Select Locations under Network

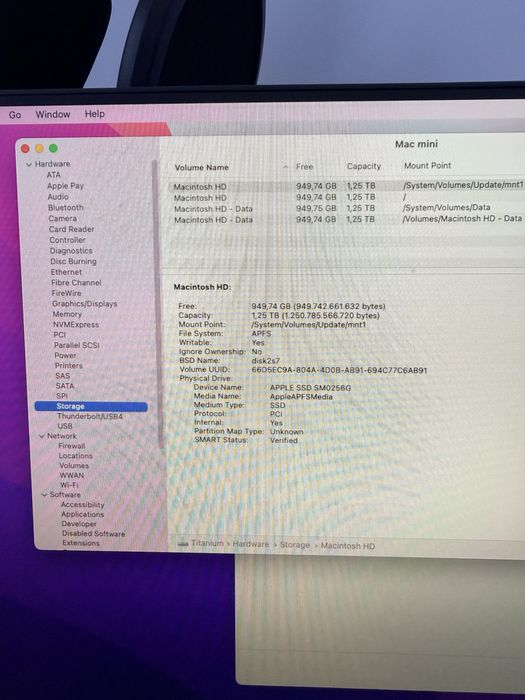coord(75,456)
